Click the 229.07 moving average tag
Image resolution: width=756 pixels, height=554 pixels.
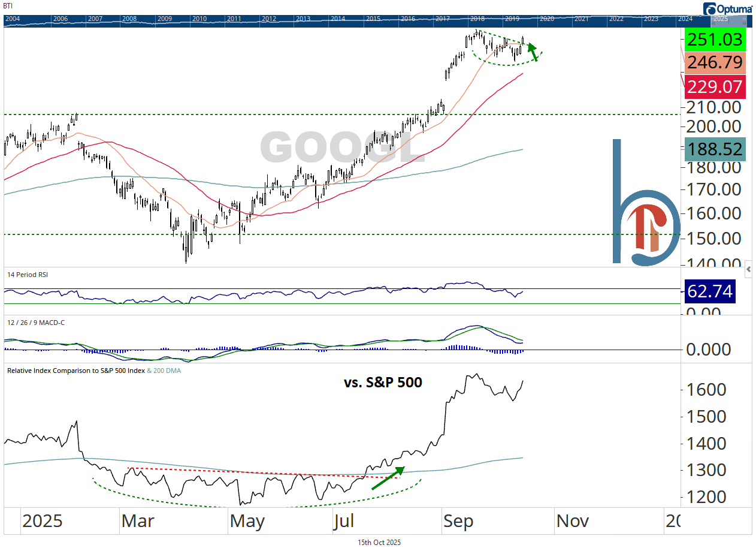coord(715,87)
